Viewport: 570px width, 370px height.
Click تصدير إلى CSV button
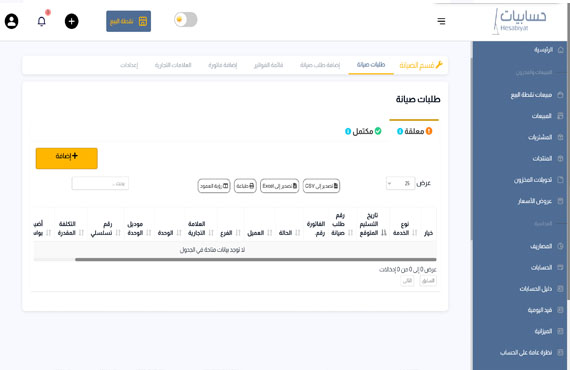point(321,186)
